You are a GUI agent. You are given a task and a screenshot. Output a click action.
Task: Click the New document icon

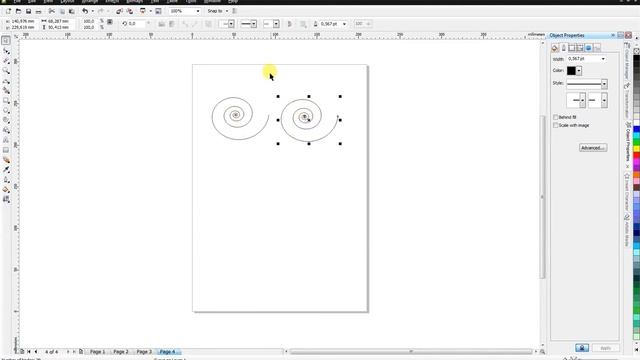pyautogui.click(x=8, y=11)
